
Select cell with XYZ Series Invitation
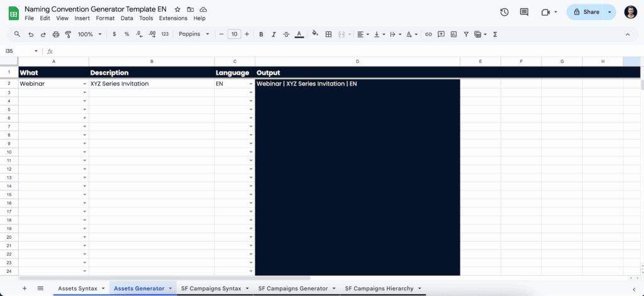152,84
